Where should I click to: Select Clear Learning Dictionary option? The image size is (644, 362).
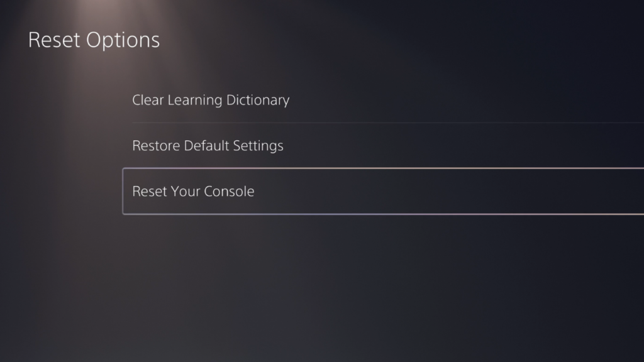point(383,100)
